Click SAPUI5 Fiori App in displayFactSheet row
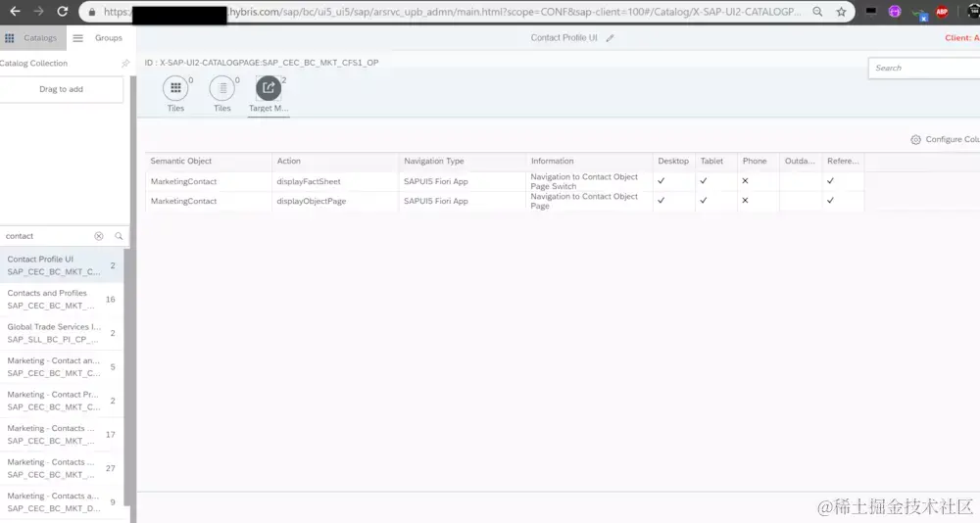The width and height of the screenshot is (980, 523). [x=436, y=182]
